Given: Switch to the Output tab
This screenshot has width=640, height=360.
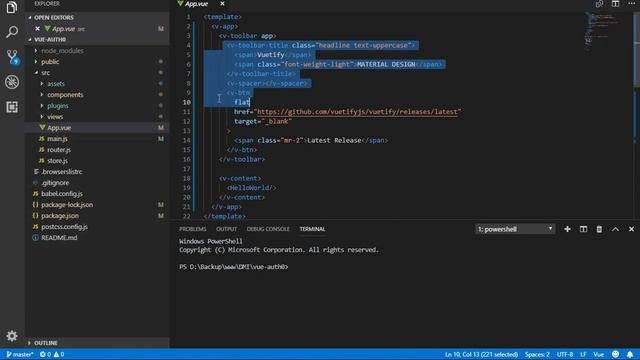Looking at the screenshot, I should pyautogui.click(x=226, y=229).
